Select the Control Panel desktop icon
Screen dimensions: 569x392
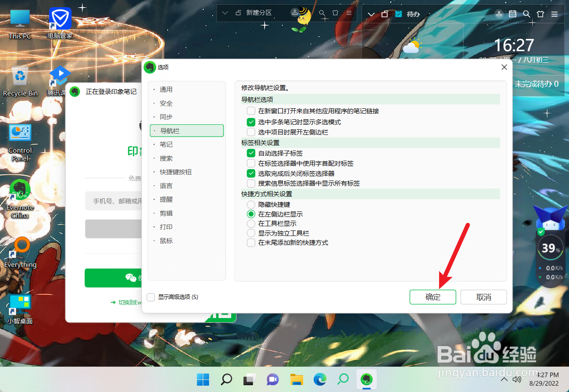pos(20,143)
